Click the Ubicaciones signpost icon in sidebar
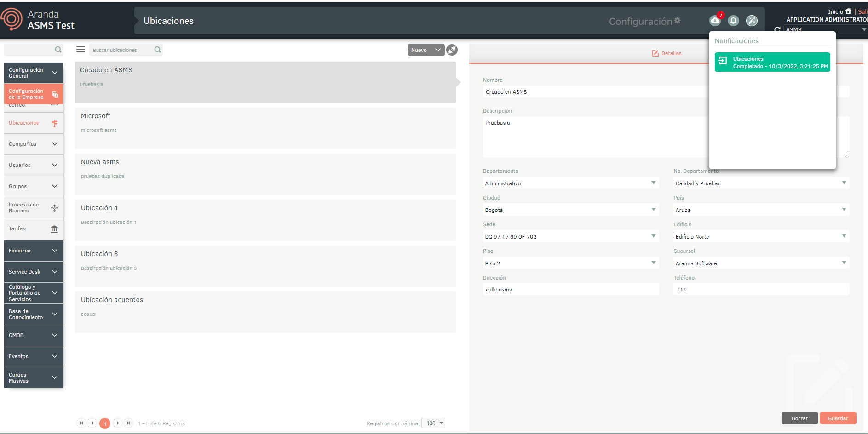 coord(55,123)
